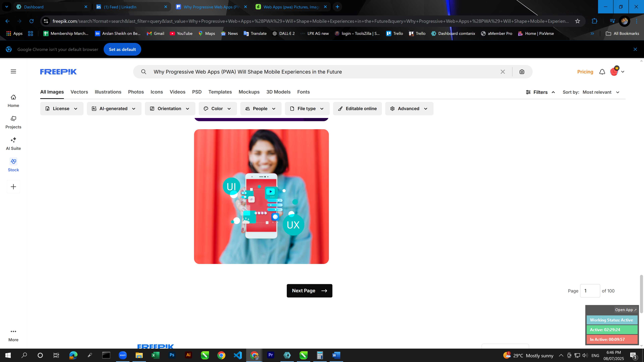644x362 pixels.
Task: Open Photoshop from the taskbar
Action: pos(172,355)
